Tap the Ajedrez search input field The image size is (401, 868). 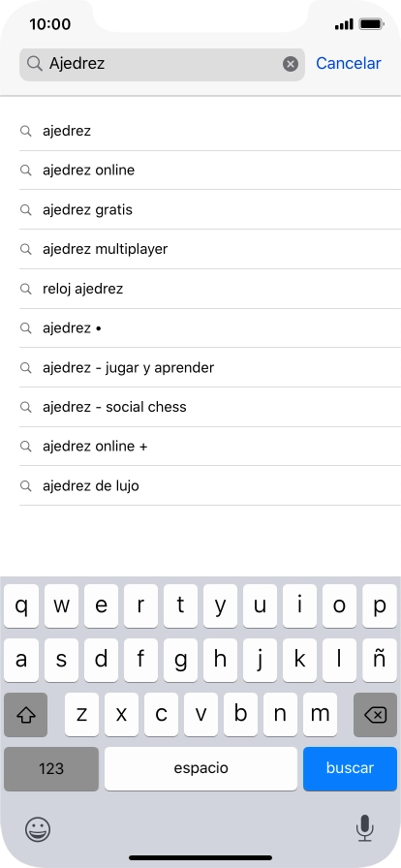[x=162, y=64]
